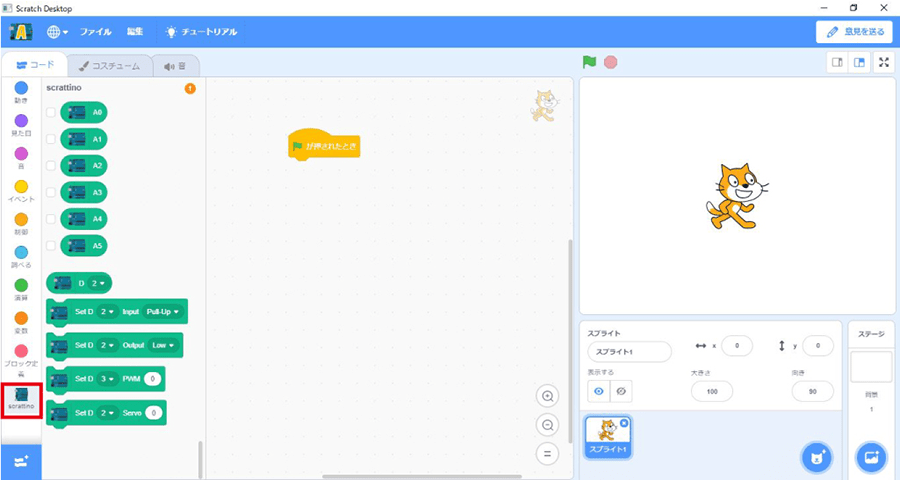The image size is (900, 480).
Task: Enable the A3 reporter checkbox
Action: 51,192
